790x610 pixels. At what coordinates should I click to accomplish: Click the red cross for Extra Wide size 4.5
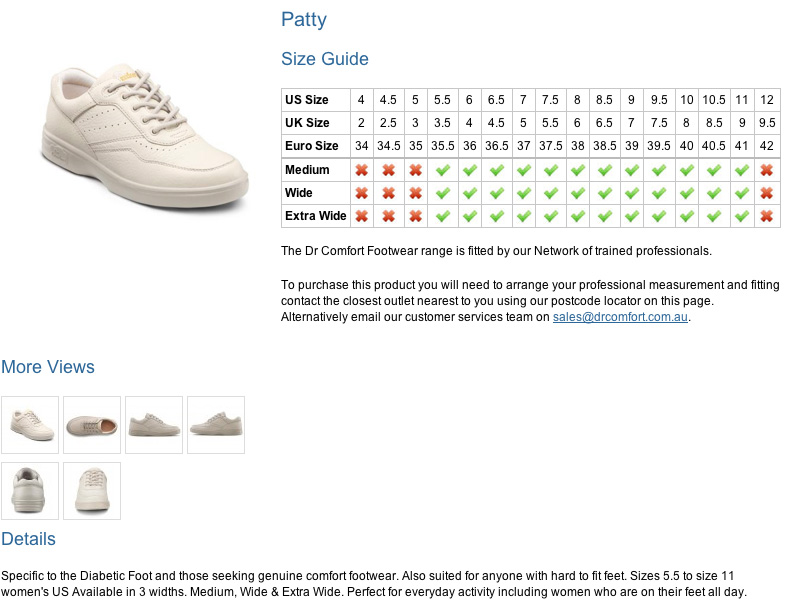[388, 216]
